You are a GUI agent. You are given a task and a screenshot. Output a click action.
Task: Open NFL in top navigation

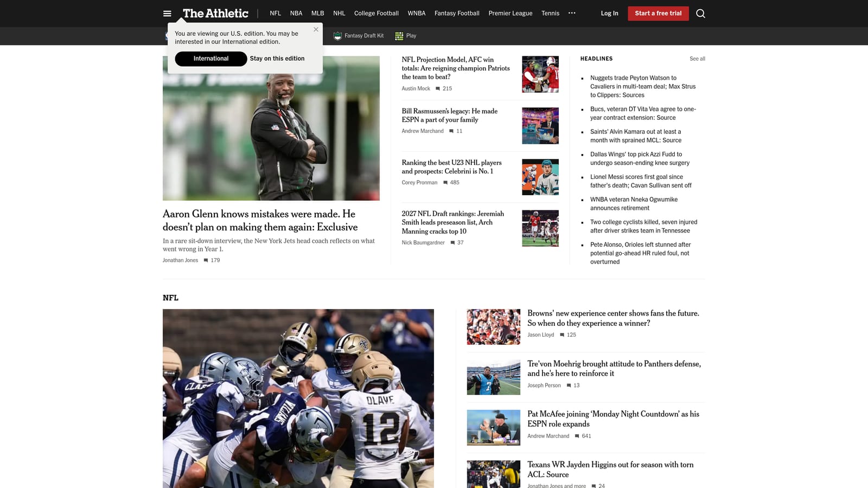coord(276,13)
